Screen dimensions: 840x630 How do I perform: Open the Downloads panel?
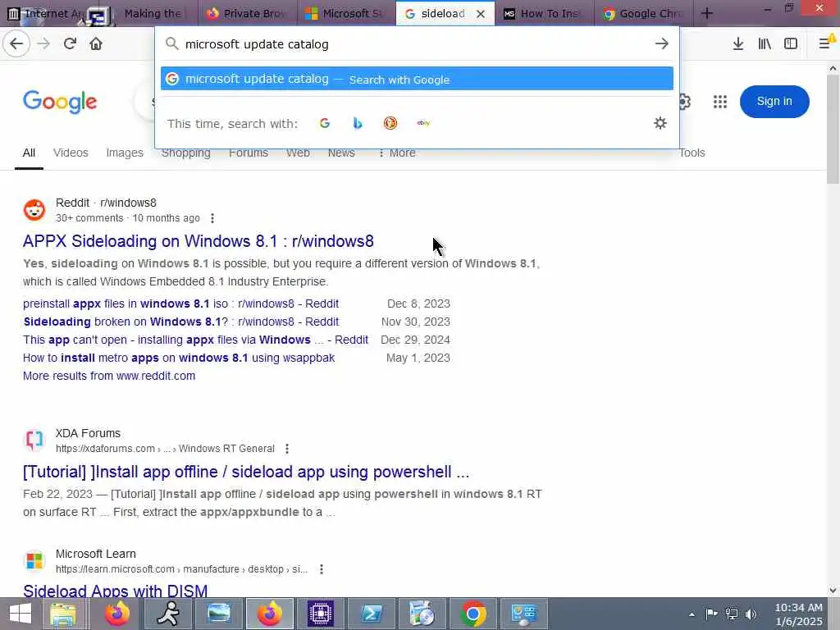click(x=737, y=43)
